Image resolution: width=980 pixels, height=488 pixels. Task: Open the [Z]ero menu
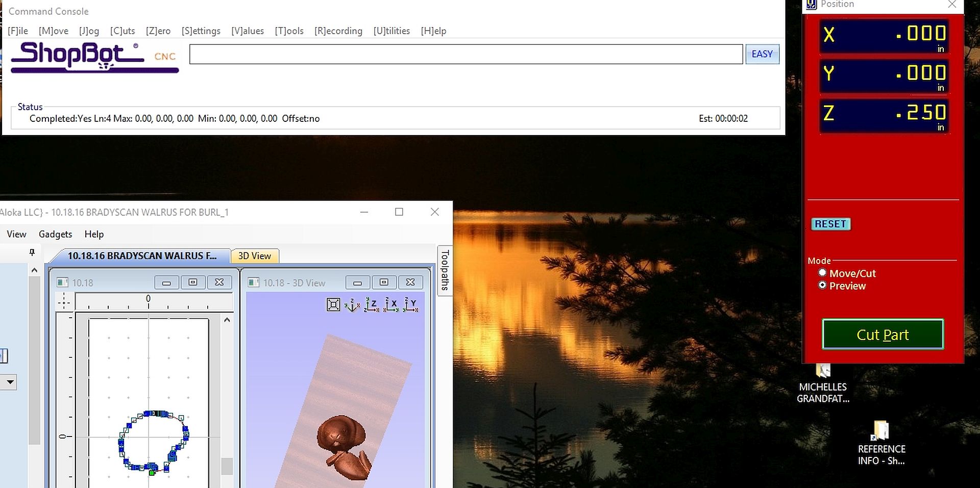click(x=158, y=31)
